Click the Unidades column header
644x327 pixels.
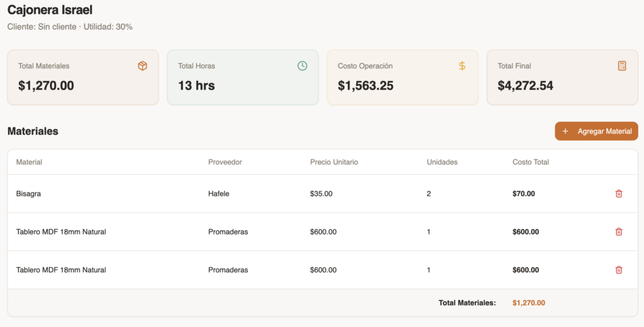[x=442, y=162]
